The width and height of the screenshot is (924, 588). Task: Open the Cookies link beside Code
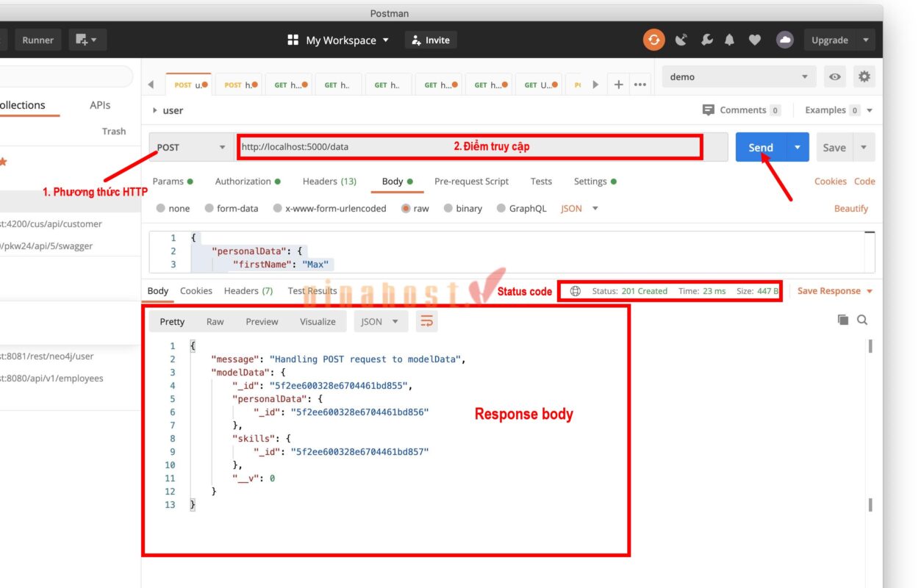831,182
